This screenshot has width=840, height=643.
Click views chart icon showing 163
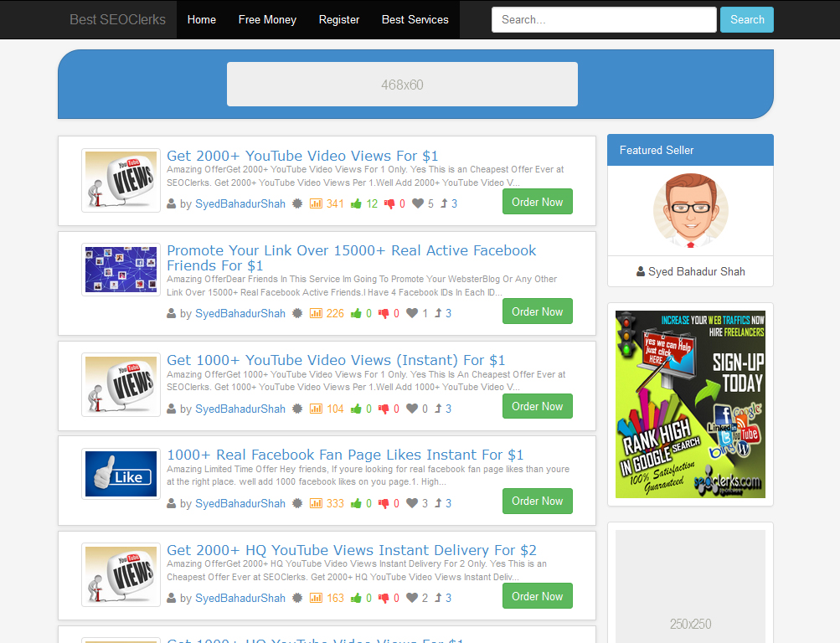pyautogui.click(x=316, y=598)
